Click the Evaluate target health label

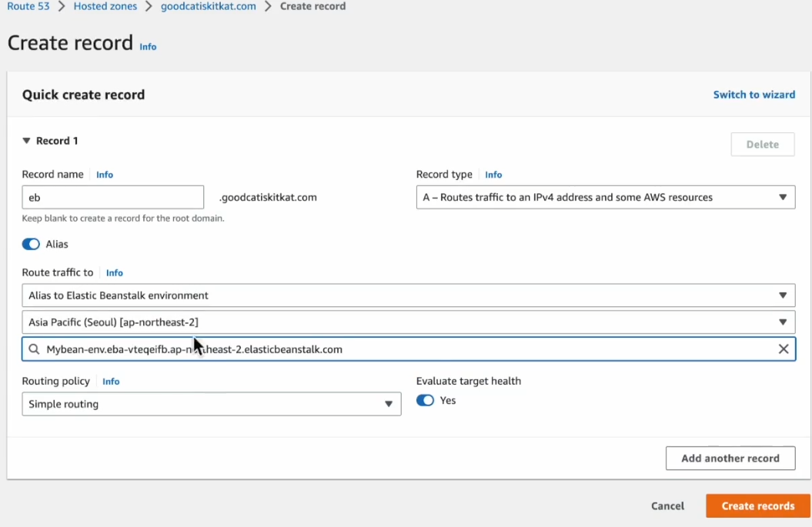click(x=469, y=381)
